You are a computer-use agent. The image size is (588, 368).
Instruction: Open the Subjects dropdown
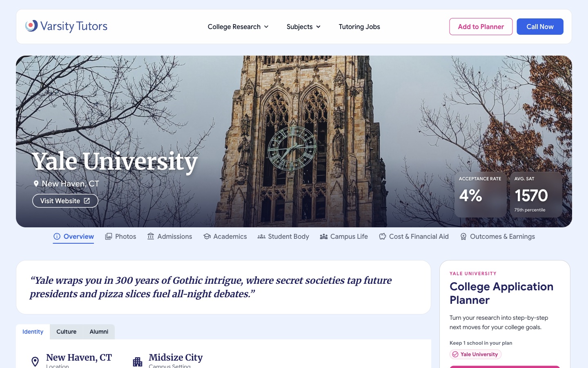(x=303, y=27)
